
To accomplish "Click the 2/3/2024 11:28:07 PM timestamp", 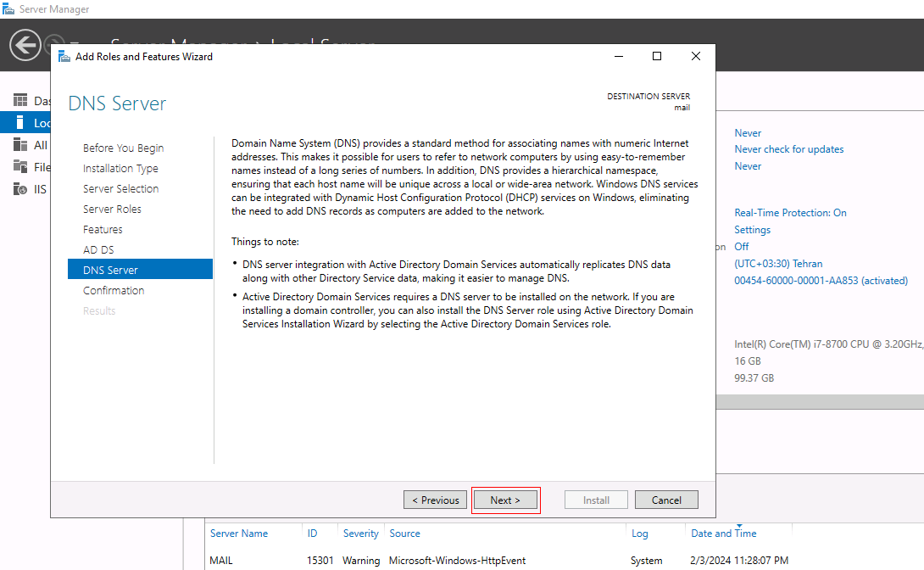I will click(739, 561).
